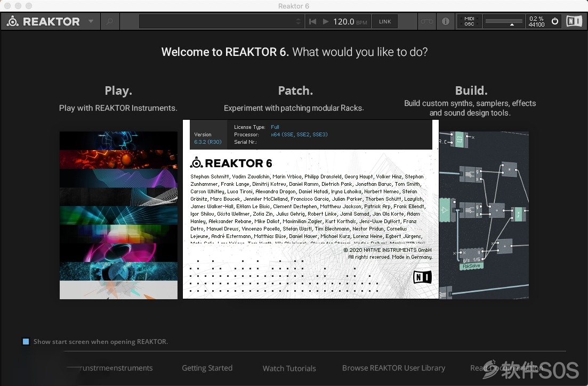Viewport: 588px width, 386px height.
Task: Open the search magnifier in the toolbar
Action: tap(110, 21)
